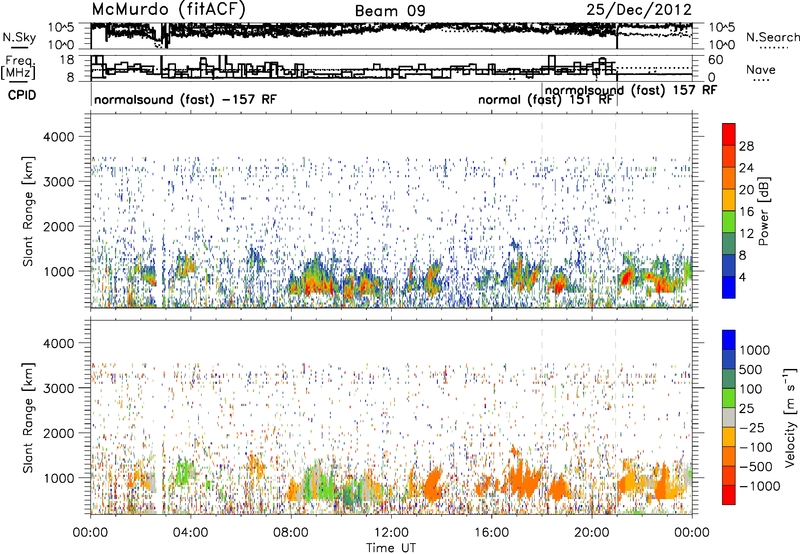Click the 16:00 time tick label
This screenshot has height=554, width=800.
[x=491, y=533]
